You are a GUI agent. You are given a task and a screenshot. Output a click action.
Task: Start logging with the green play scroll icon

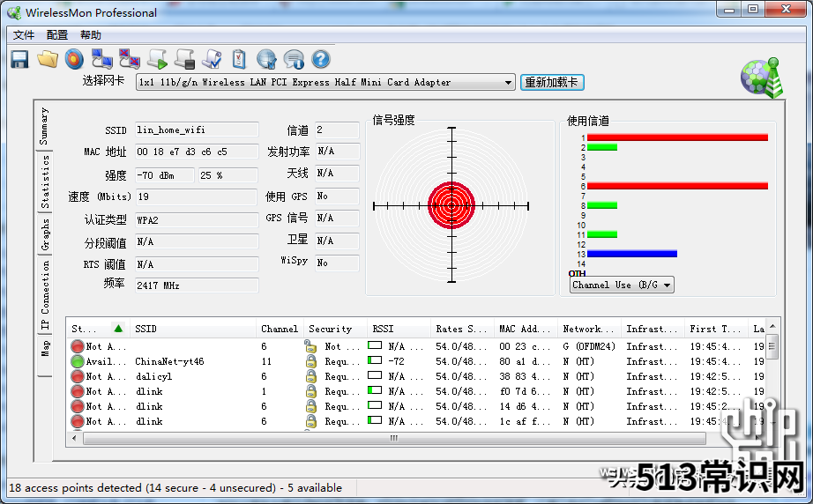157,59
